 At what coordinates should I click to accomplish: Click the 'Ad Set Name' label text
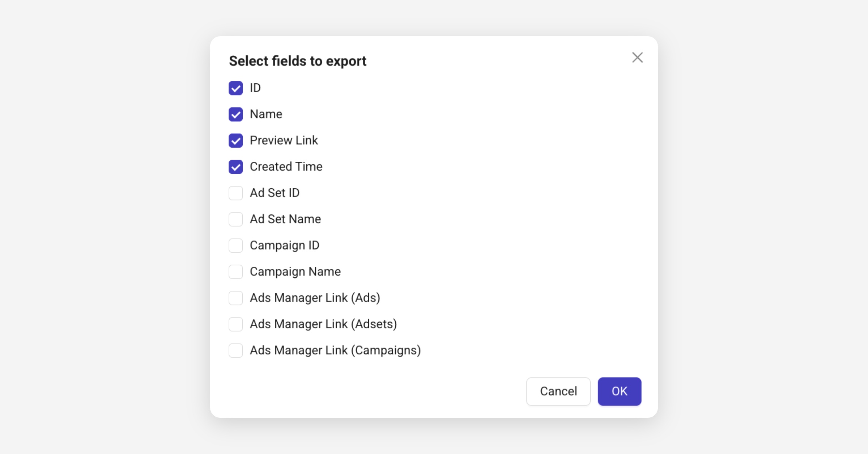[x=285, y=219]
